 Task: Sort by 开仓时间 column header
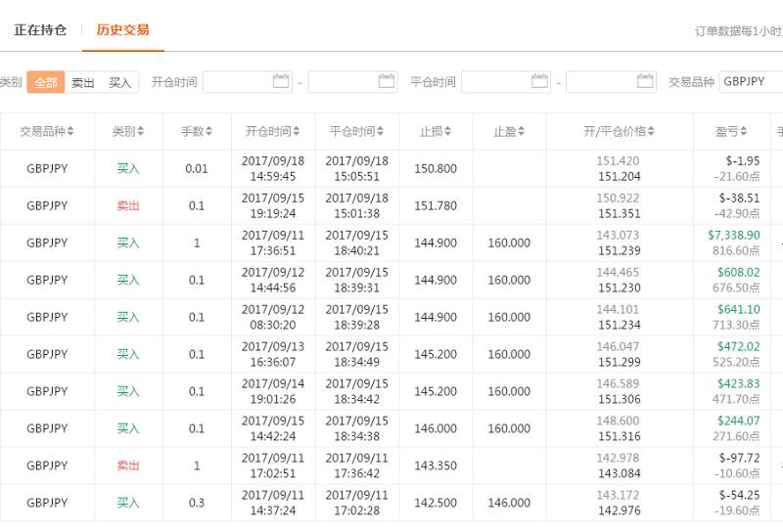point(273,131)
